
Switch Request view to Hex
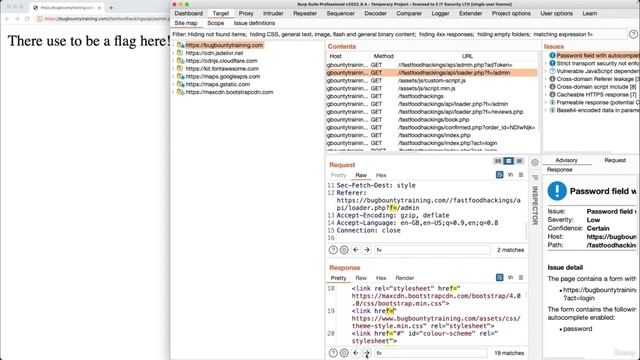click(x=381, y=175)
